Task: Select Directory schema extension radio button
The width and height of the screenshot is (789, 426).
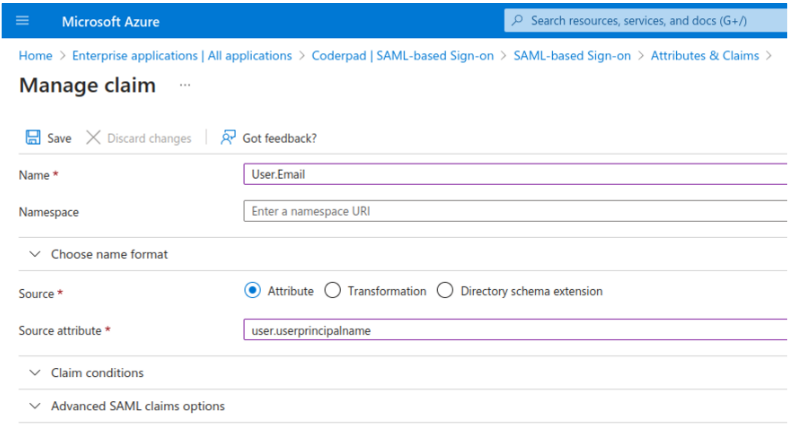Action: tap(444, 291)
